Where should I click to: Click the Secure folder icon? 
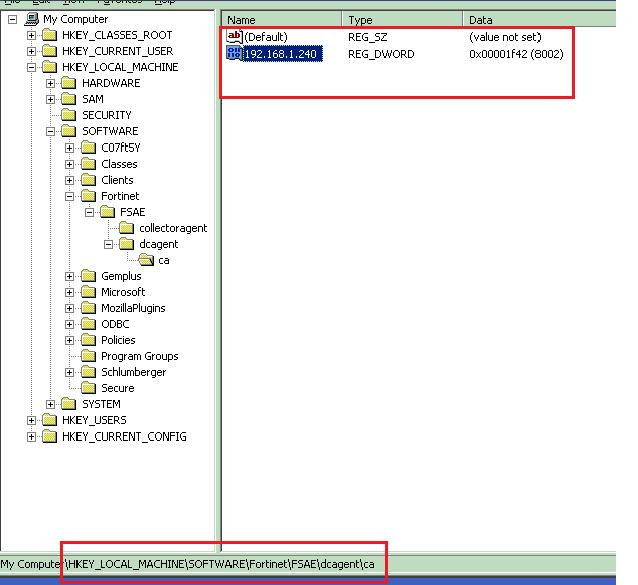[88, 388]
